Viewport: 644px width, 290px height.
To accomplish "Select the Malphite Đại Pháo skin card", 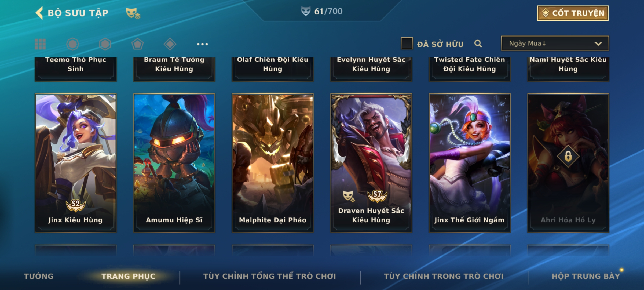I will point(273,163).
